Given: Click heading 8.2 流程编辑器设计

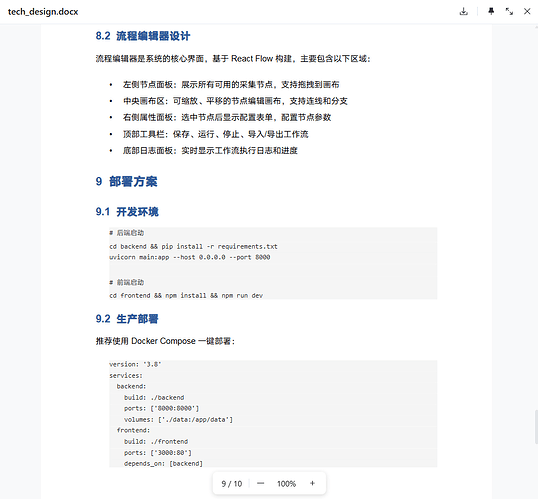Looking at the screenshot, I should point(143,36).
